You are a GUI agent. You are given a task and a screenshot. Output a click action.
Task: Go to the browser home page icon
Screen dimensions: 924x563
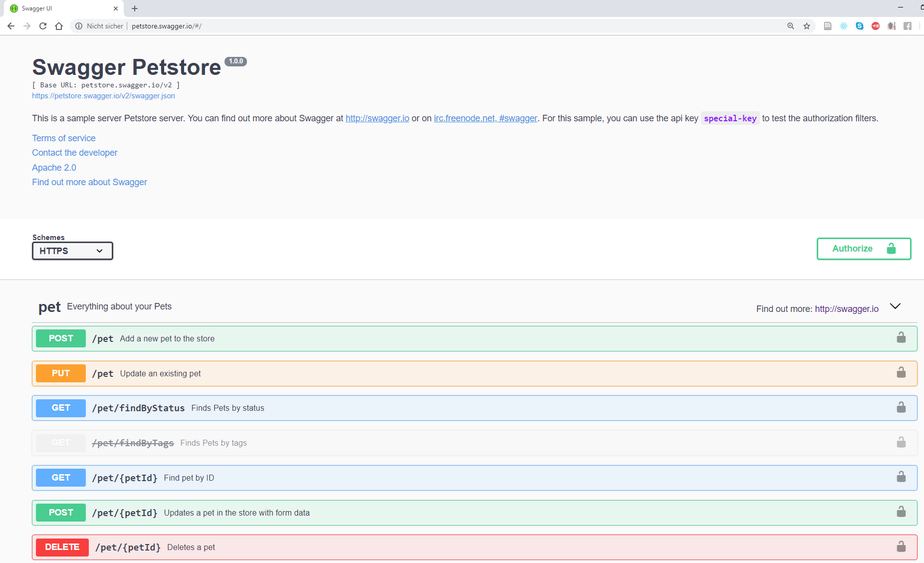click(59, 26)
